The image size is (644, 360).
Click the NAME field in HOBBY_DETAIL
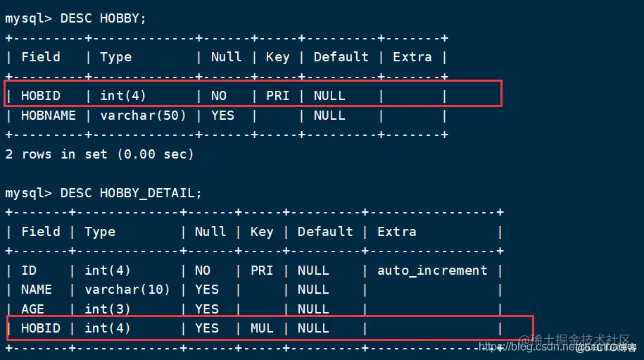[37, 290]
